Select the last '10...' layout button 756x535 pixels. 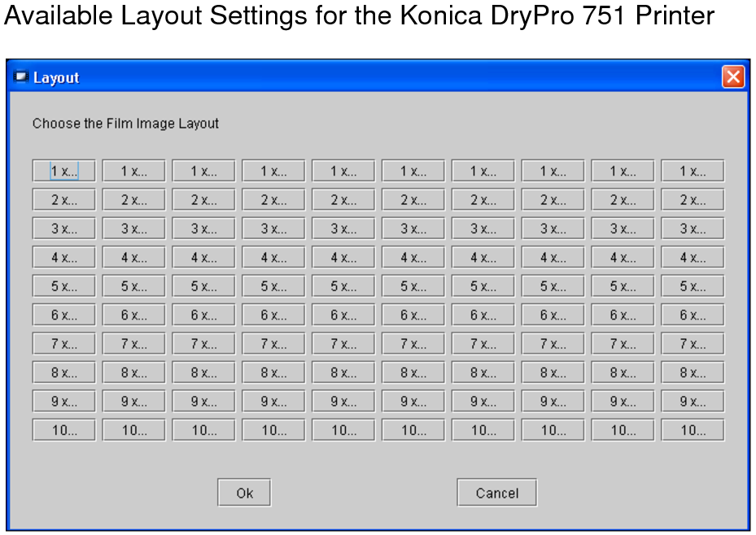coord(693,431)
